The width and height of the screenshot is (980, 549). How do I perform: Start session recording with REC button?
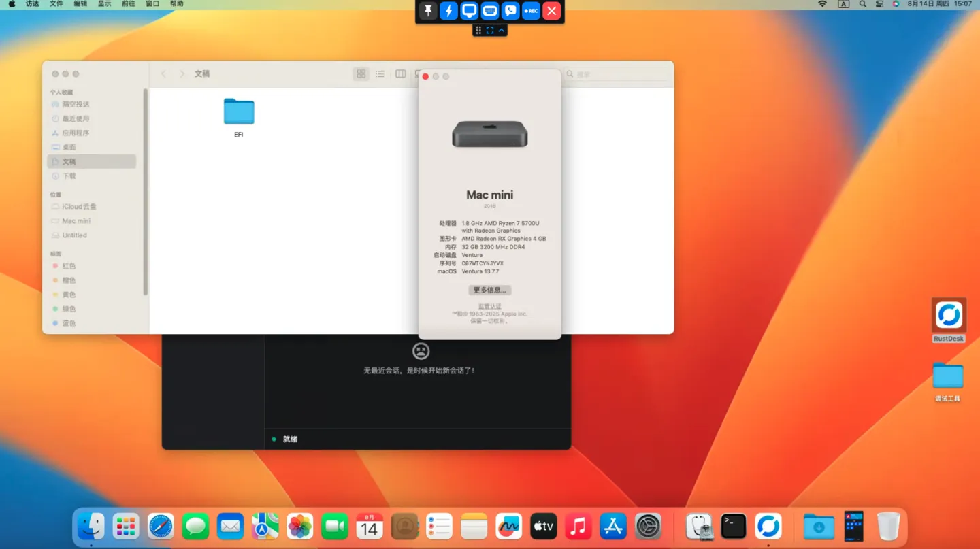tap(531, 11)
